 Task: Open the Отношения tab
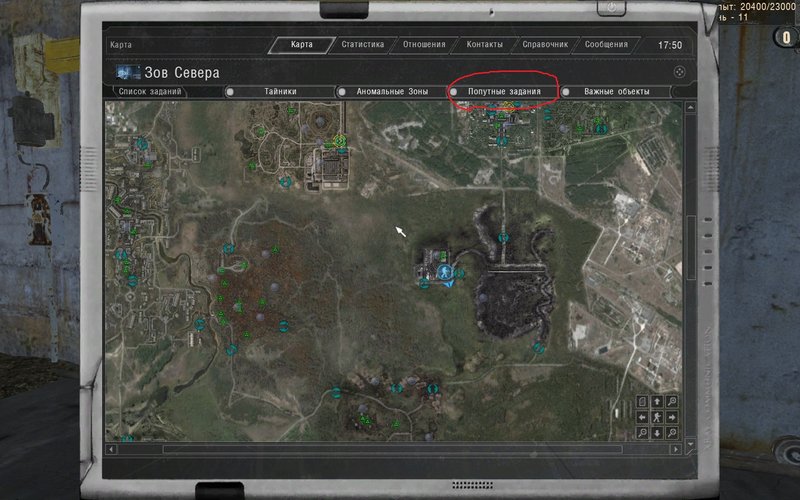pyautogui.click(x=423, y=45)
